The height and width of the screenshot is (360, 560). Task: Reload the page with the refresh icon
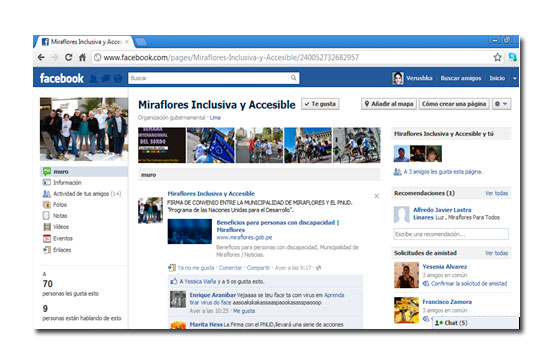68,57
